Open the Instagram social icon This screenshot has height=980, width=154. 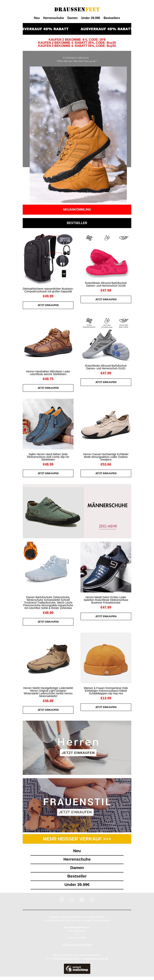click(82, 899)
